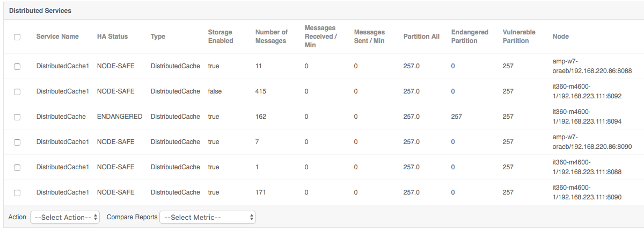Click the Distributed Services panel title
Viewport: 644px width, 237px height.
(x=40, y=11)
